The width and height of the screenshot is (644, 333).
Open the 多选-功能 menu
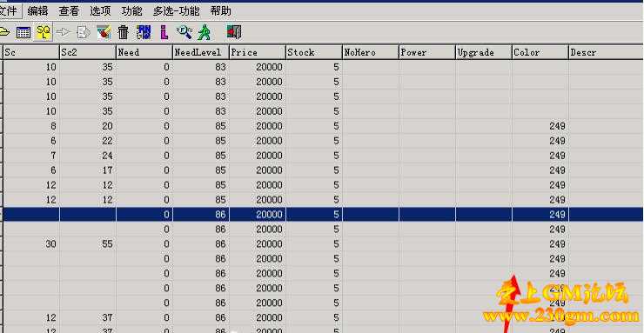click(176, 11)
